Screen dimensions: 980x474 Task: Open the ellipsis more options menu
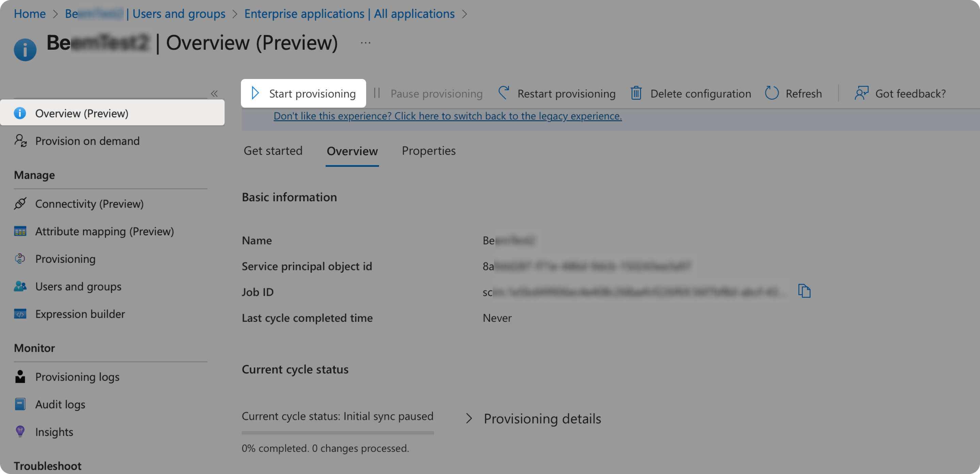(365, 43)
